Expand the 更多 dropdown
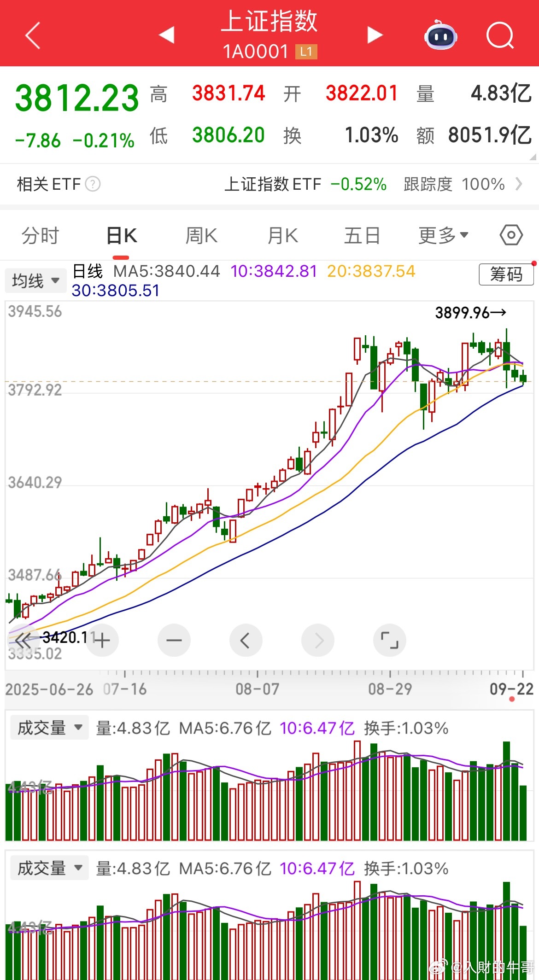Viewport: 539px width, 980px height. coord(443,235)
